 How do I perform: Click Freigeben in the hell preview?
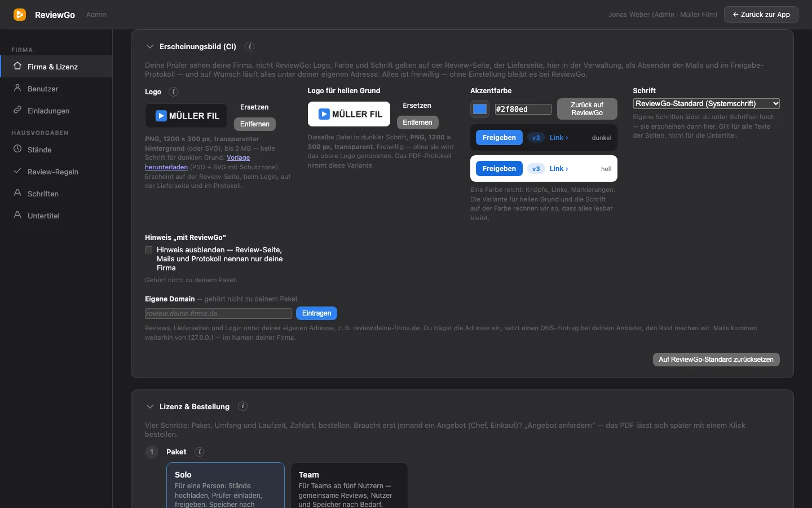[x=499, y=169]
